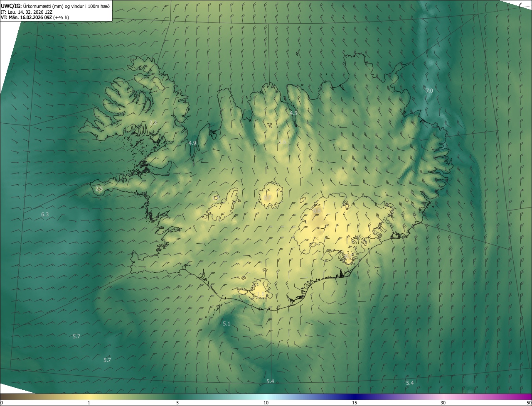
Task: Click the "4.9" value label on the map
Action: (x=192, y=143)
